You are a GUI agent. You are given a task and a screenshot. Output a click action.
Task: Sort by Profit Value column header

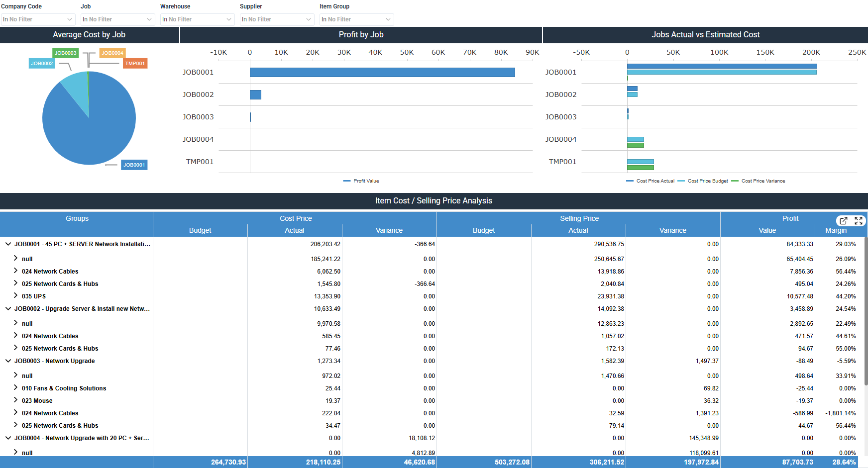(x=767, y=230)
